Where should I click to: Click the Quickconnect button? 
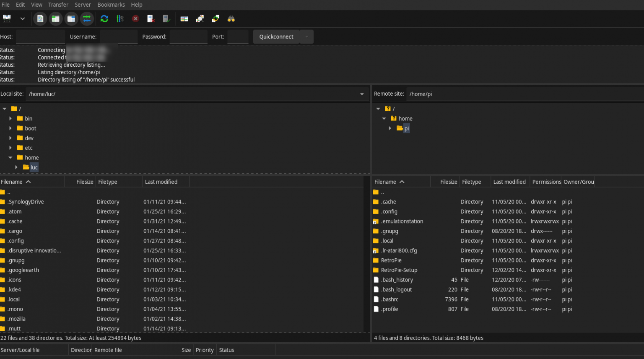click(276, 36)
